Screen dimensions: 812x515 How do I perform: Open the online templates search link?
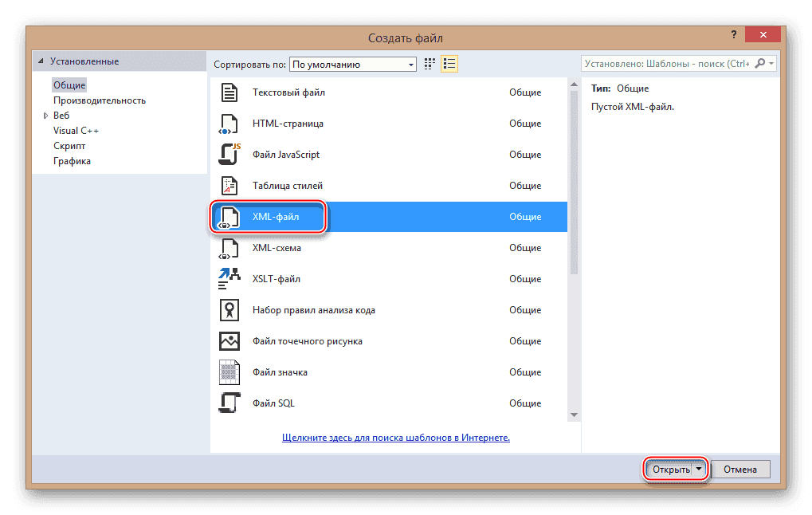397,437
